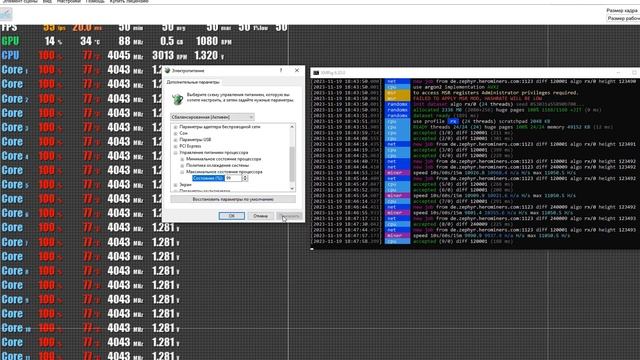Click 'Восстановить параметры по умолчанию' button

233,200
